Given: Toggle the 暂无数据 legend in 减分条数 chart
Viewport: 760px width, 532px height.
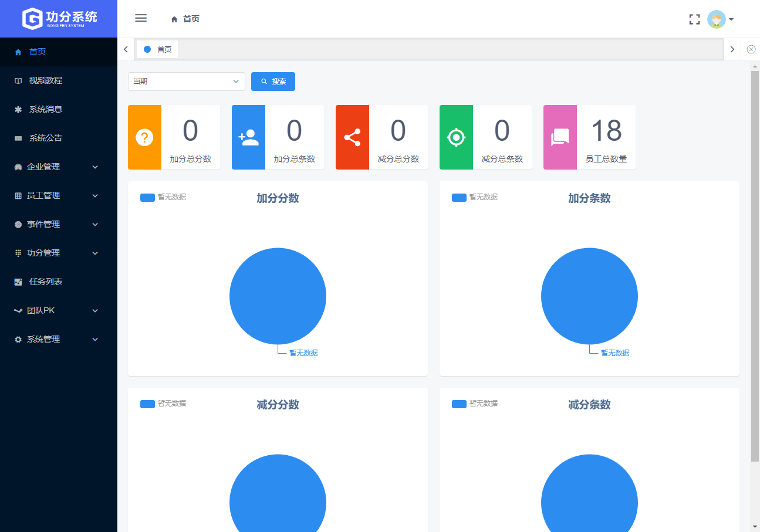Looking at the screenshot, I should point(475,404).
